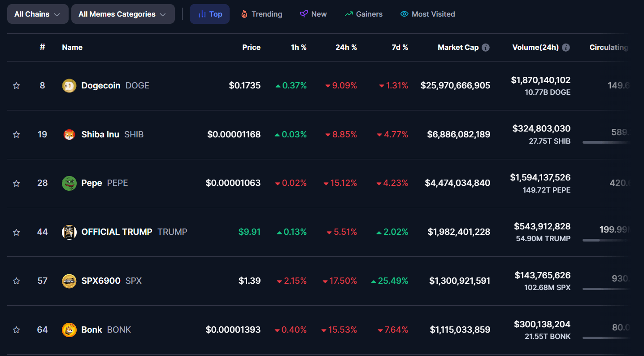The height and width of the screenshot is (356, 644).
Task: Click the New sprout icon
Action: tap(304, 14)
